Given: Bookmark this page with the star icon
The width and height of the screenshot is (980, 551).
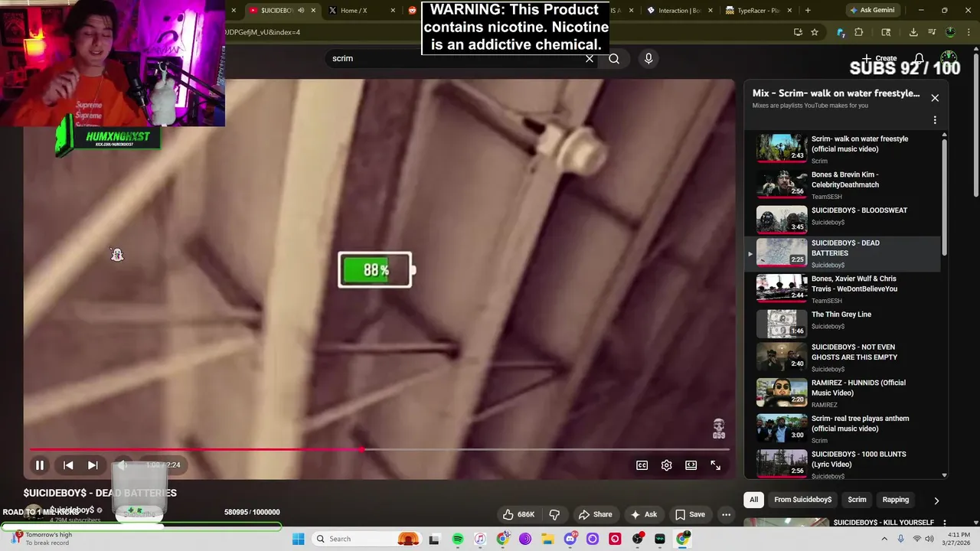Looking at the screenshot, I should pyautogui.click(x=815, y=32).
